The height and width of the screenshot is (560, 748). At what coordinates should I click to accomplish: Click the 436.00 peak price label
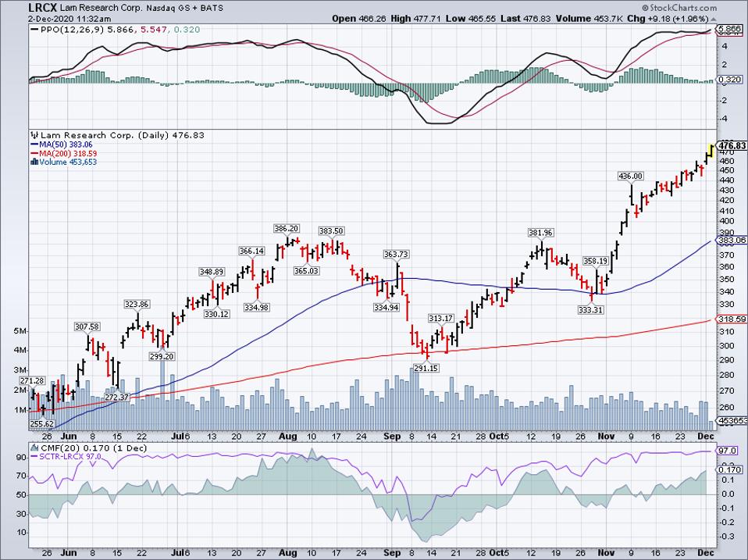[630, 176]
